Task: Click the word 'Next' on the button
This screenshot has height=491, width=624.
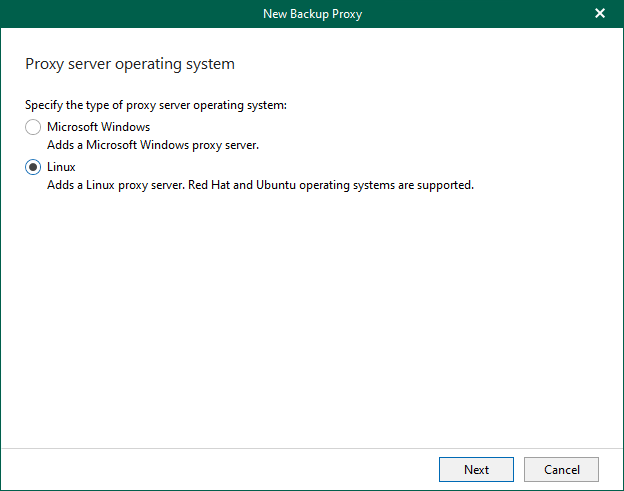Action: click(x=476, y=469)
